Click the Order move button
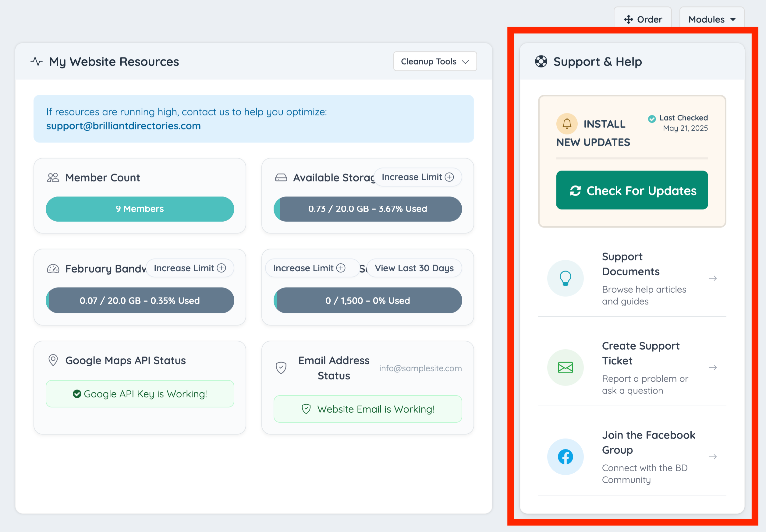The image size is (766, 532). point(643,19)
